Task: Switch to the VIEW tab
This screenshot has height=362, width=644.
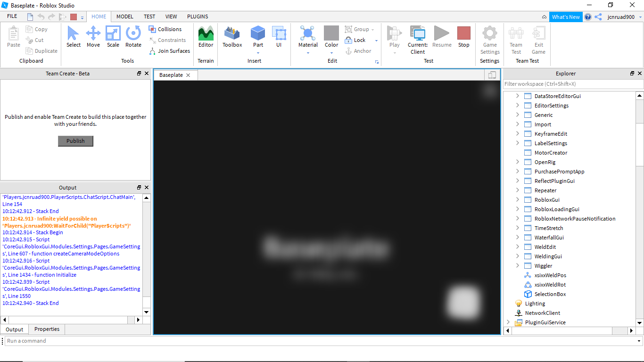Action: pos(171,16)
